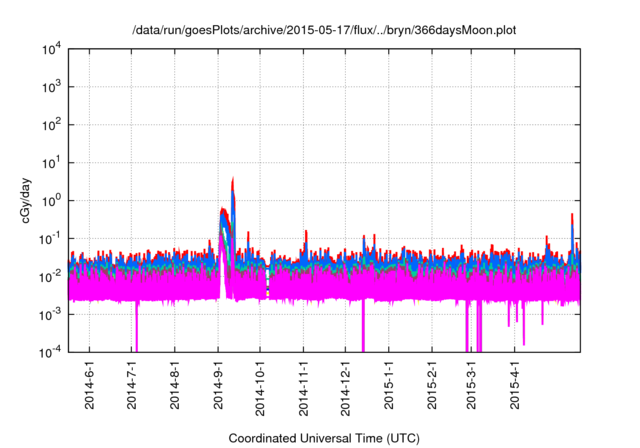The width and height of the screenshot is (640, 448).
Task: Click the 2014-9-1 date tick label
Action: [219, 388]
